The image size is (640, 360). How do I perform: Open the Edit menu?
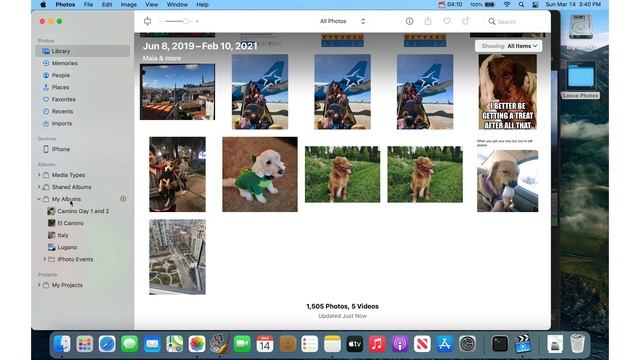click(x=107, y=4)
